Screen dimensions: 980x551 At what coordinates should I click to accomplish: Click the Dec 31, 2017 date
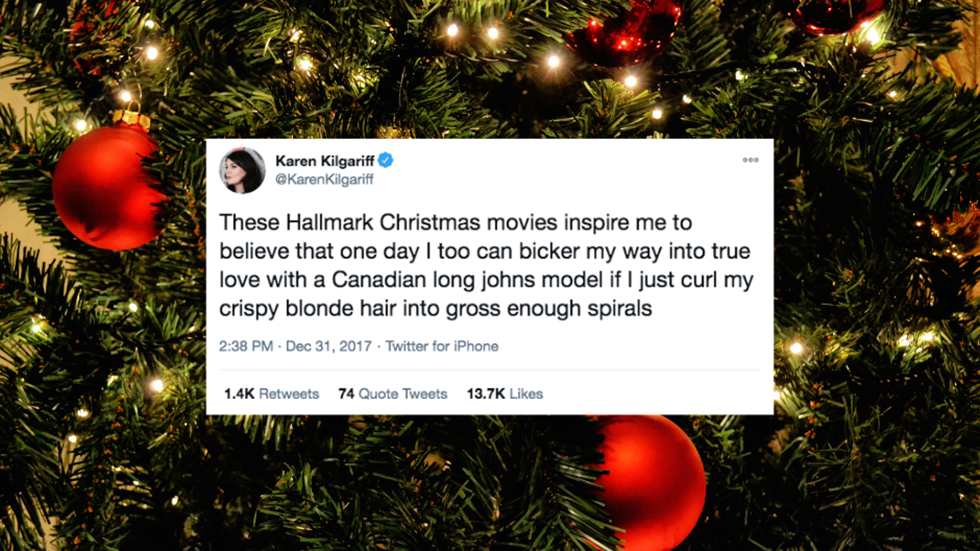point(329,346)
